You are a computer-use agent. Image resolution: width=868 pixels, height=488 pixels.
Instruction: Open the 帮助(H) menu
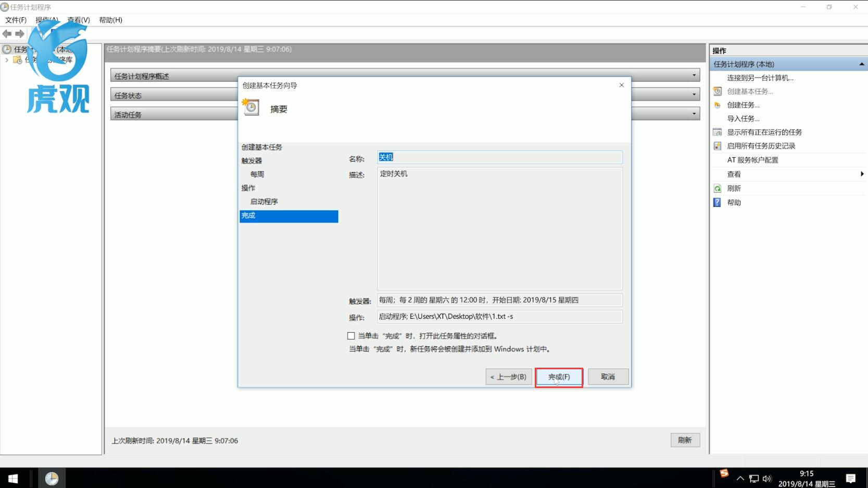point(110,20)
